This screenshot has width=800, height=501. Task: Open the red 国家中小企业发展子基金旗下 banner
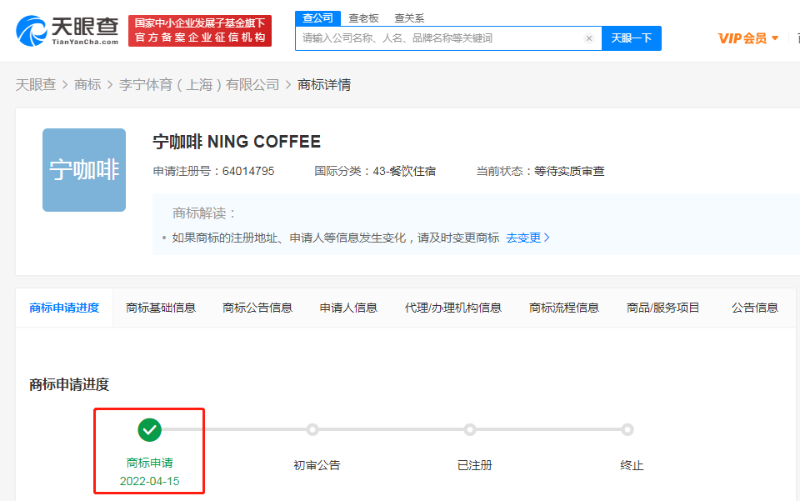[199, 31]
